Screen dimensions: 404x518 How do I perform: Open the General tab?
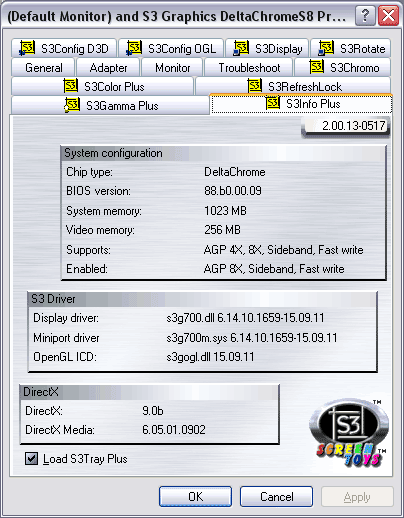[x=43, y=68]
